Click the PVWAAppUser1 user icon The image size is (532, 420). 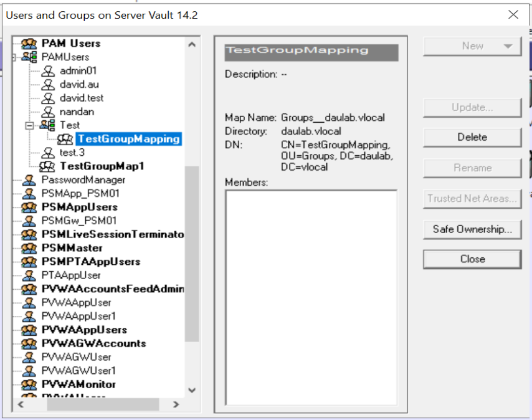29,316
